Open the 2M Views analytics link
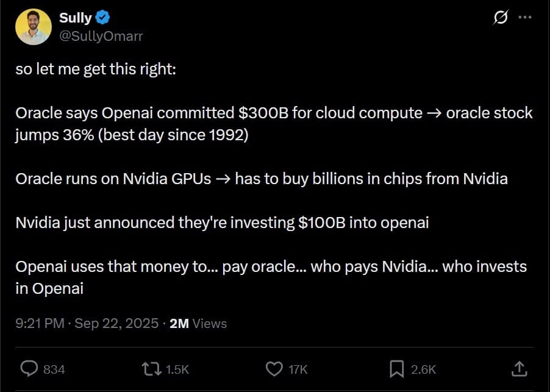Screen dimensions: 550x392 coord(198,323)
